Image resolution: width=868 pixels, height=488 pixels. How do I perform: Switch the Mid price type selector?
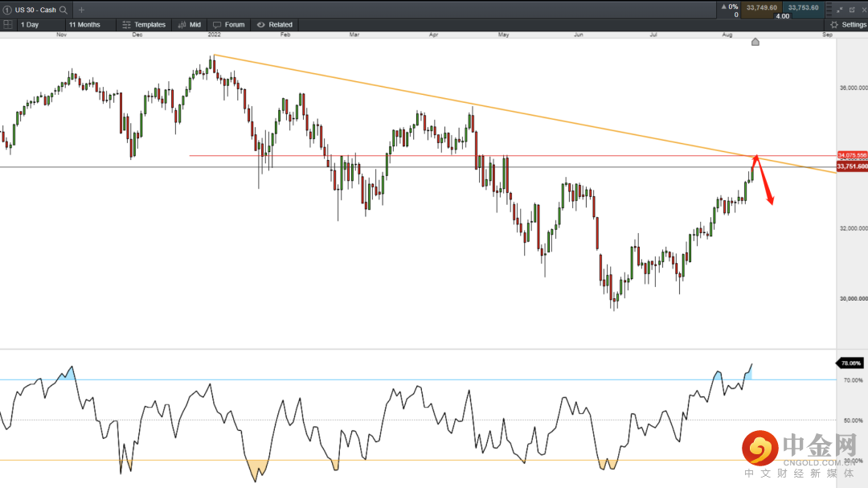click(x=189, y=25)
